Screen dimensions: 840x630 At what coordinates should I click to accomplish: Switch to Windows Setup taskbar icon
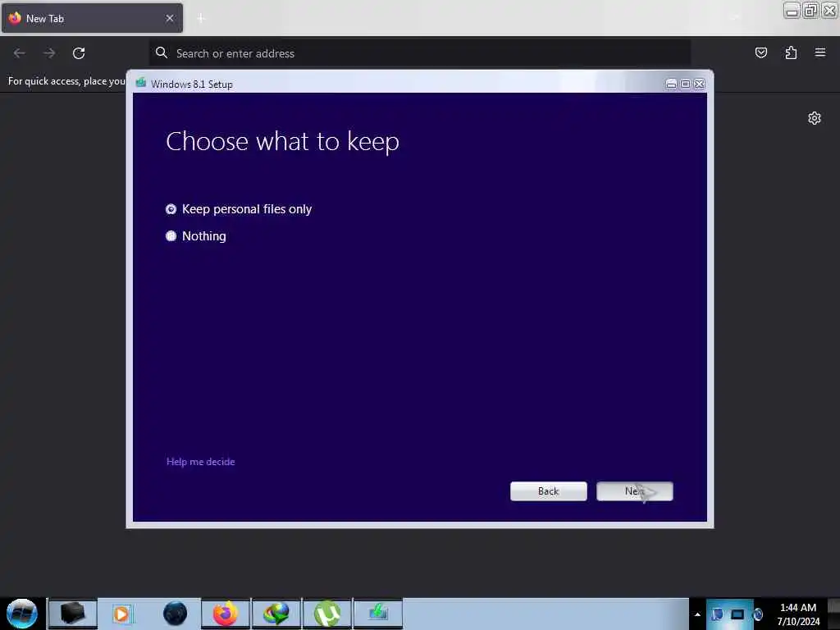[x=378, y=614]
